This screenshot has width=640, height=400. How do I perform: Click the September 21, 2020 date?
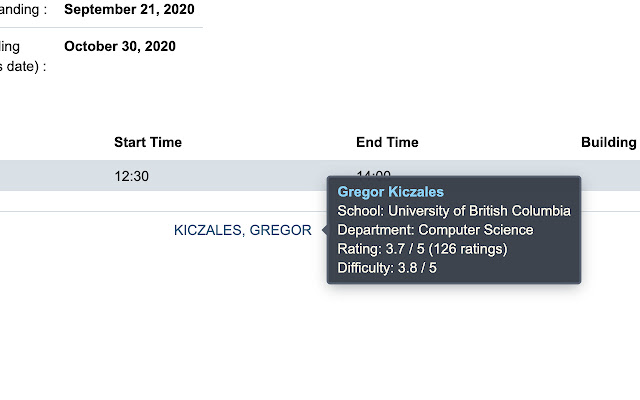click(x=127, y=10)
